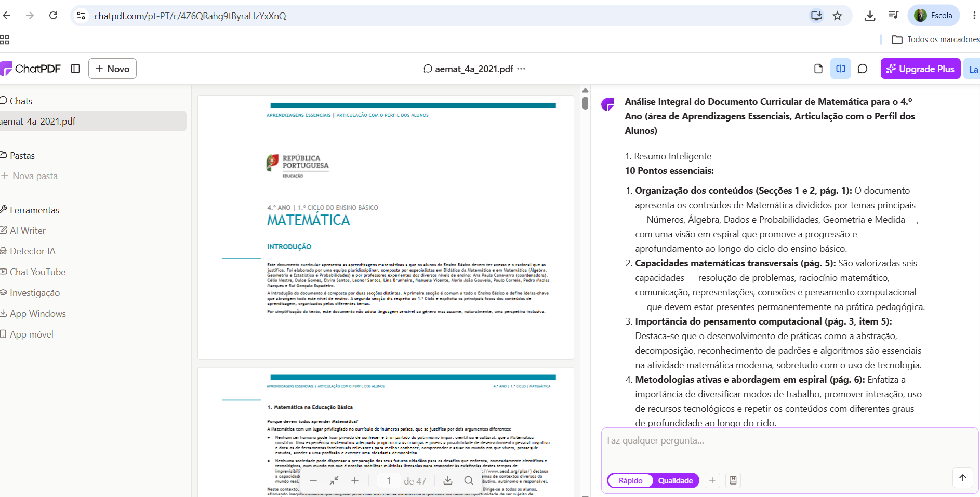Viewport: 980px width, 497px height.
Task: Open Detector IA tool
Action: point(28,251)
